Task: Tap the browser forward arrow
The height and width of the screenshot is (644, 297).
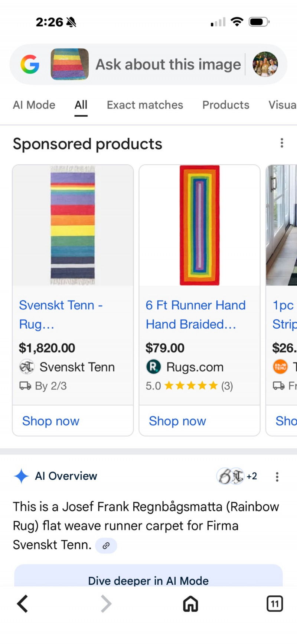Action: [x=106, y=603]
